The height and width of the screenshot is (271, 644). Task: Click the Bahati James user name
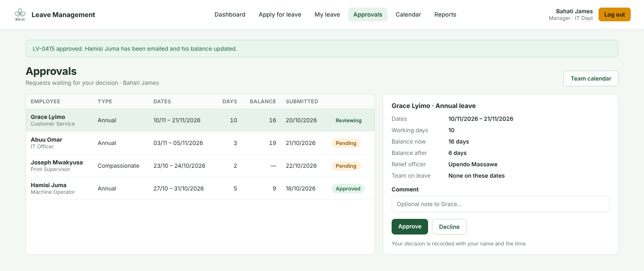click(574, 11)
